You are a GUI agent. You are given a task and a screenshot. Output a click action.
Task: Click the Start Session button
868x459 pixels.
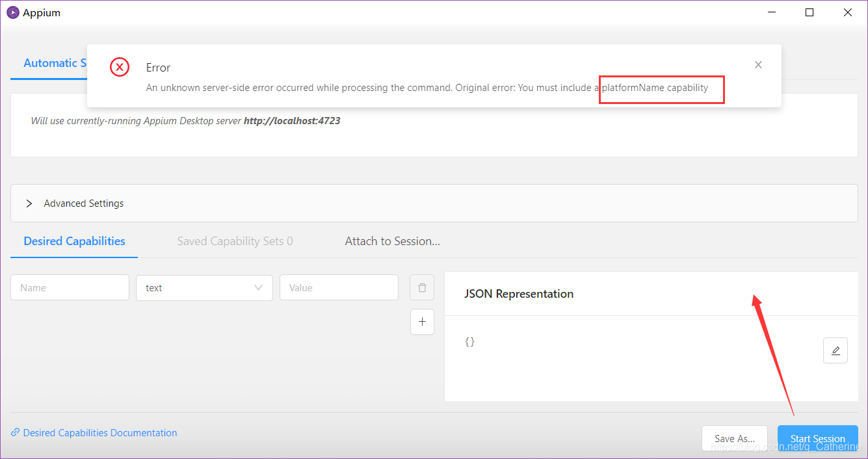coord(818,438)
